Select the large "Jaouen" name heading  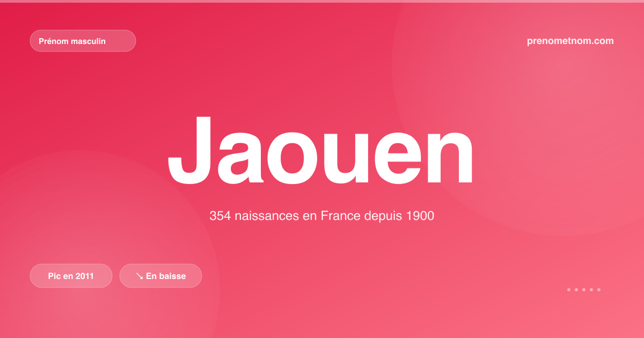click(321, 151)
